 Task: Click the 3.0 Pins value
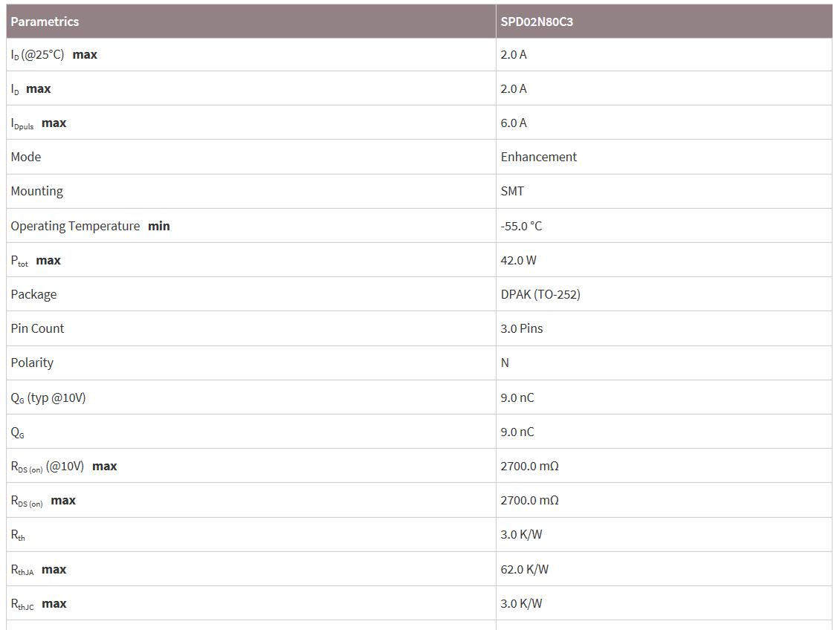click(522, 328)
